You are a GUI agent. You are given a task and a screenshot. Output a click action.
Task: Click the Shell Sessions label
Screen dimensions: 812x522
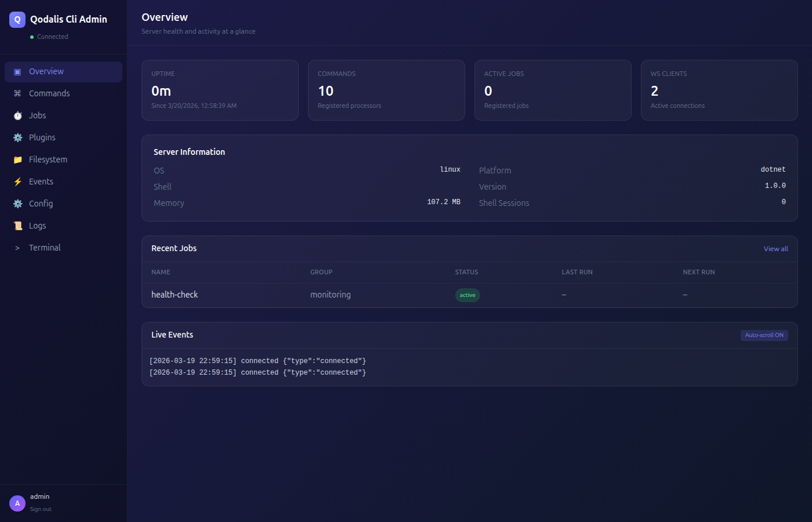(504, 203)
